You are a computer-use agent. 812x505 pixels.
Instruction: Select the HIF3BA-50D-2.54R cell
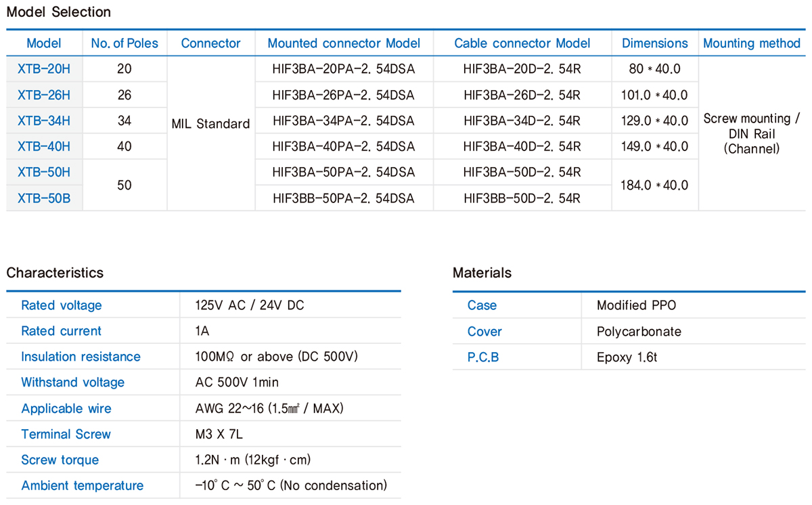point(522,171)
